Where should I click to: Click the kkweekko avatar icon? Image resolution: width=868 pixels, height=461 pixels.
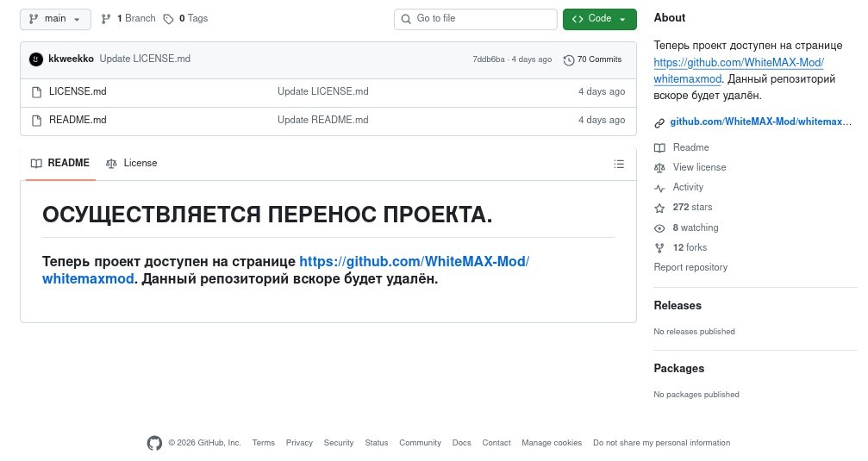[36, 59]
